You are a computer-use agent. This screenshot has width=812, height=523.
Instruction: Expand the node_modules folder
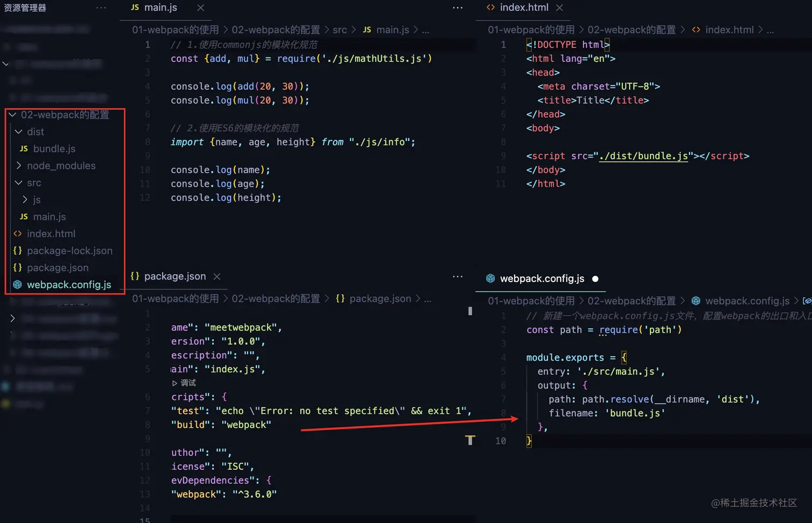(x=19, y=166)
